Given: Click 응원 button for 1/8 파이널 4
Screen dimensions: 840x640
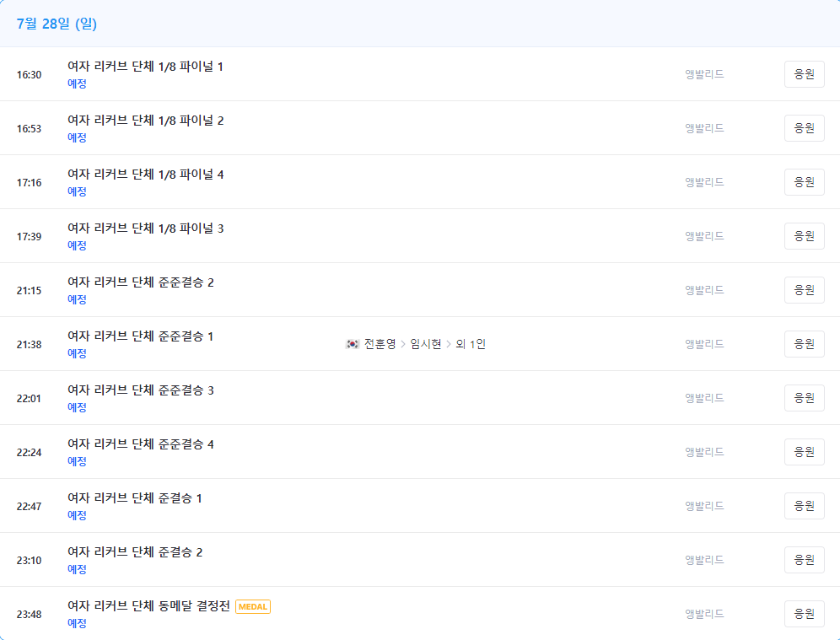Looking at the screenshot, I should coord(804,182).
